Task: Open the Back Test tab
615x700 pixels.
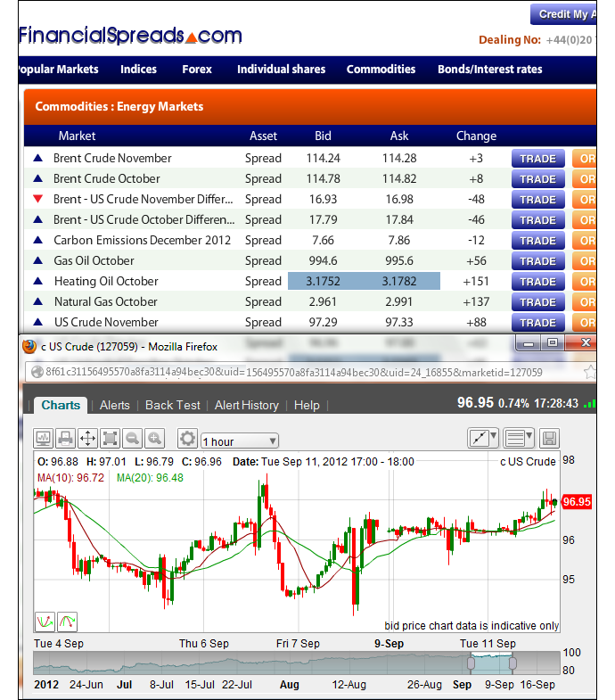Action: coord(173,406)
